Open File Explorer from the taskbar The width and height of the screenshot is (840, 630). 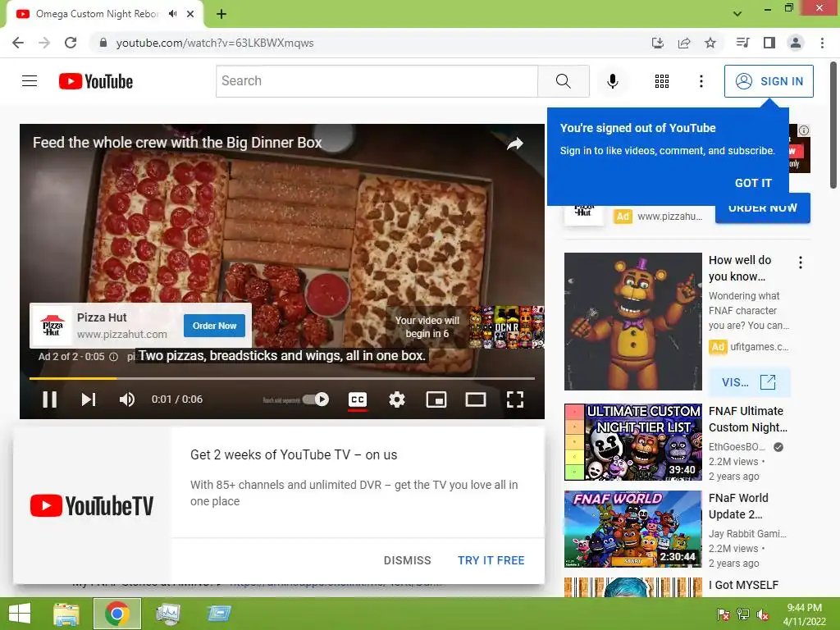(66, 614)
